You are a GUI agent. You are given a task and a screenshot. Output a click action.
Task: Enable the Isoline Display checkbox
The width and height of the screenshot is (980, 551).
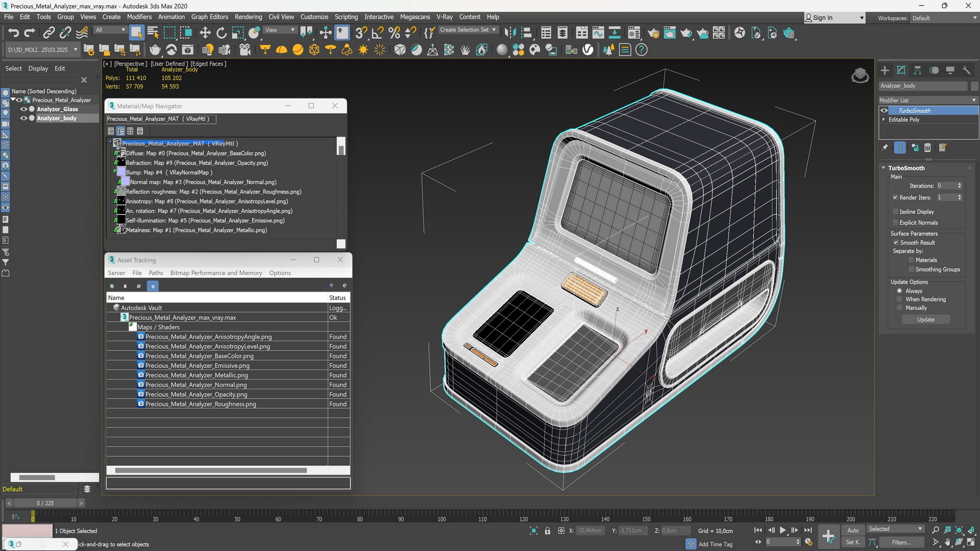pos(895,212)
